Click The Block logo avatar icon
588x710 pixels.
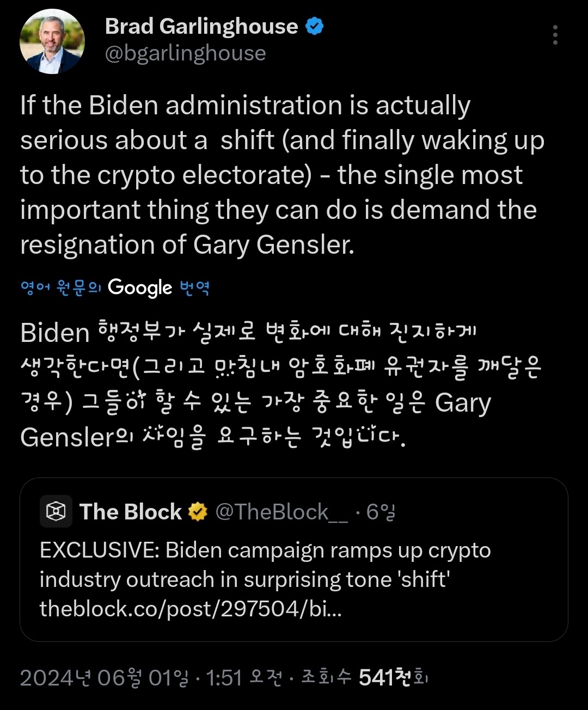56,511
